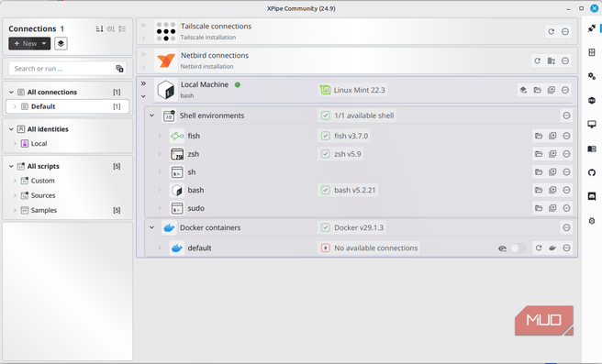Click the eye icon on default Docker row
602x364 pixels.
[502, 248]
